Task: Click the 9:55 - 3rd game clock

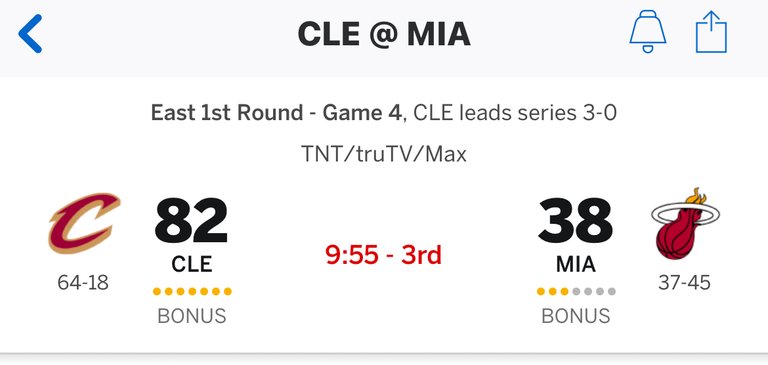Action: click(x=384, y=255)
